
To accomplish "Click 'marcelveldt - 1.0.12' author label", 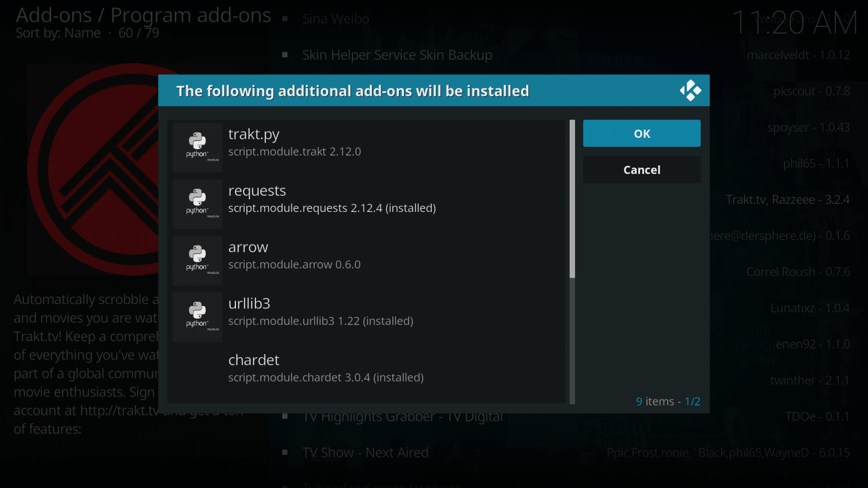I will click(x=798, y=55).
